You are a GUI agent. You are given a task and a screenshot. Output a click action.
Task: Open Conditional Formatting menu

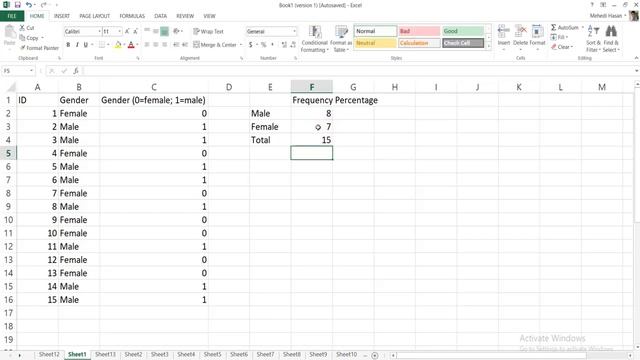314,39
